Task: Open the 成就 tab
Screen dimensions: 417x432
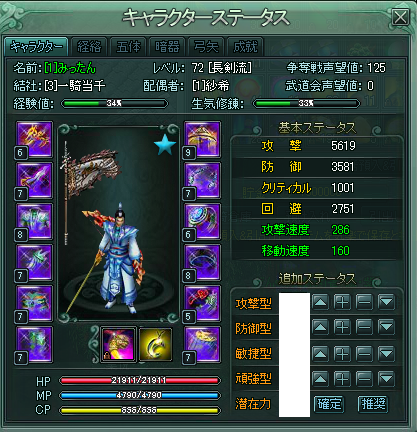Action: [x=245, y=47]
